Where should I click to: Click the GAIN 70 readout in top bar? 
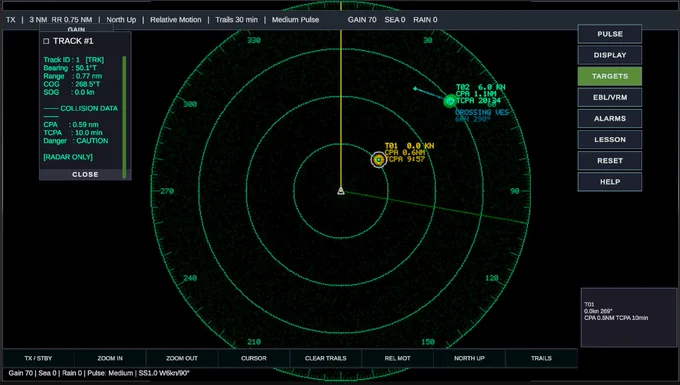pos(362,20)
